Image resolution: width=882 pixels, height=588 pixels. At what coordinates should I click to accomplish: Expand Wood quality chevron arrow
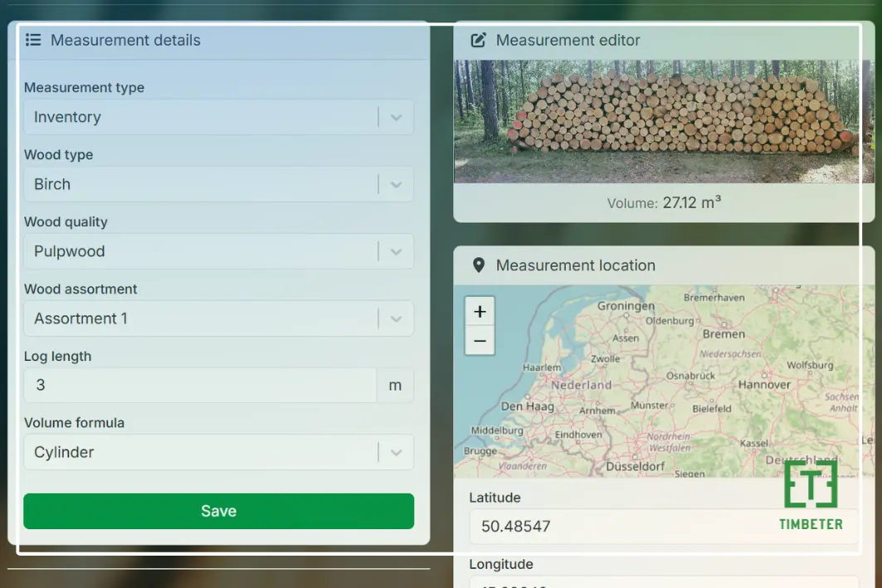396,252
